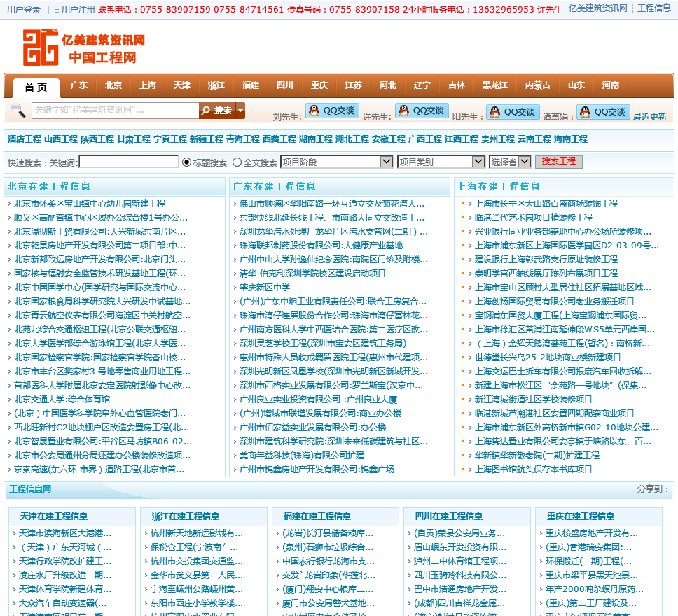The width and height of the screenshot is (678, 616).
Task: Click the site logo 亿美建筑资讯网
Action: click(84, 48)
